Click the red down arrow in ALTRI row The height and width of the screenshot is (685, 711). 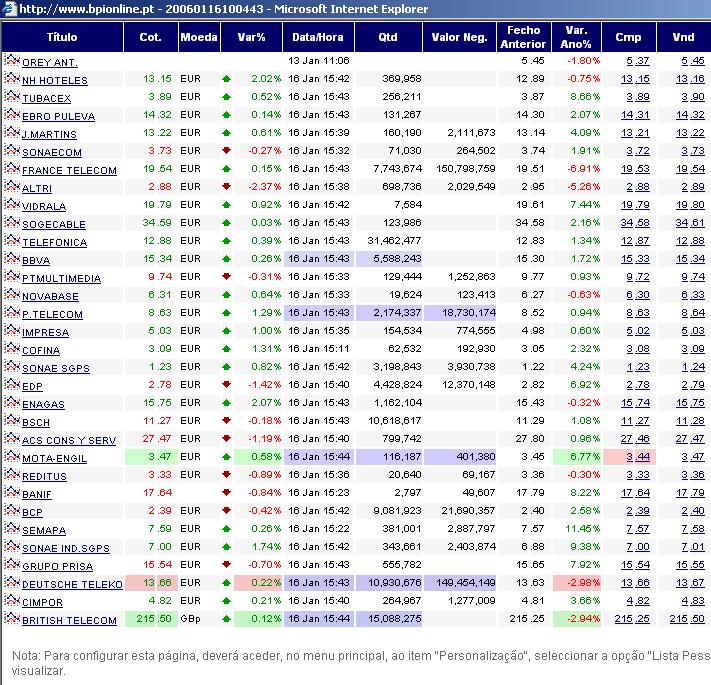[x=226, y=188]
